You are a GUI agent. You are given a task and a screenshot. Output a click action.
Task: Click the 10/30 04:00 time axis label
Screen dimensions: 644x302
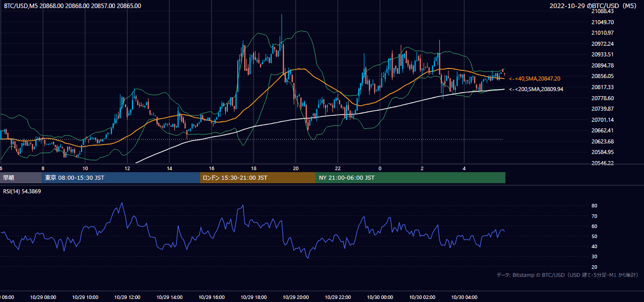point(464,298)
